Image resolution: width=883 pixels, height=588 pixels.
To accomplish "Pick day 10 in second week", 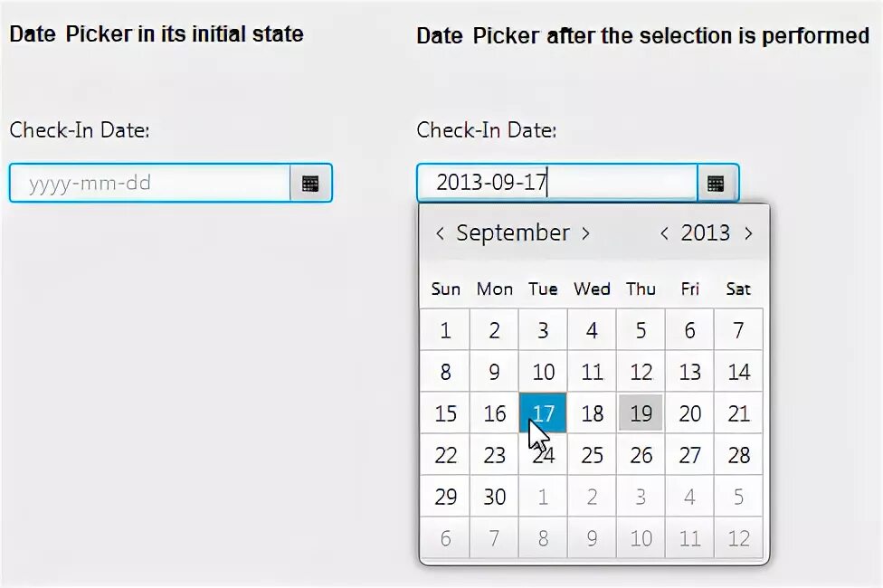I will pos(543,372).
